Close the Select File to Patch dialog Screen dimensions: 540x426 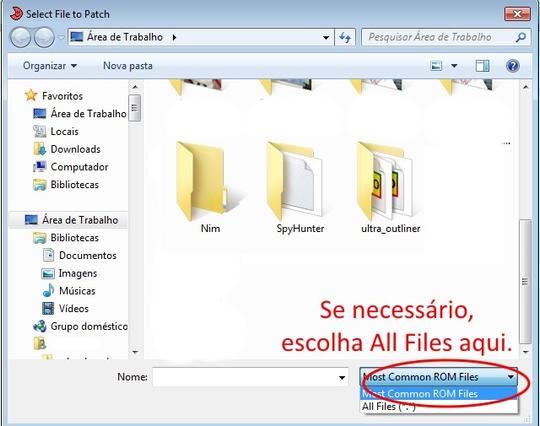coord(517,14)
